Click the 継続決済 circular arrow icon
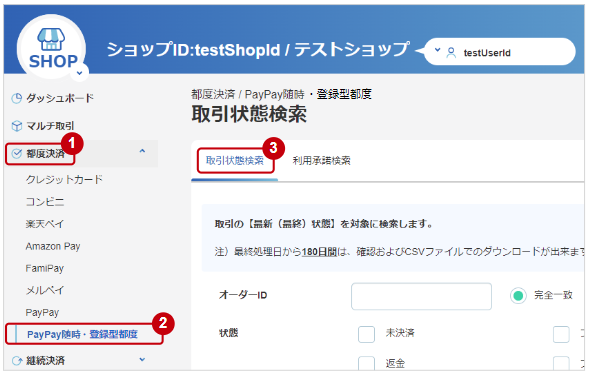 (17, 361)
